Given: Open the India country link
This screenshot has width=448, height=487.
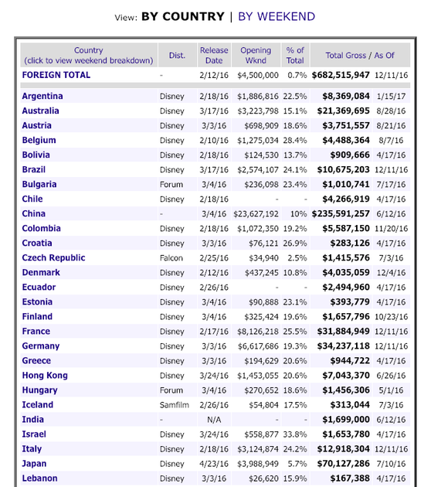Looking at the screenshot, I should click(33, 420).
